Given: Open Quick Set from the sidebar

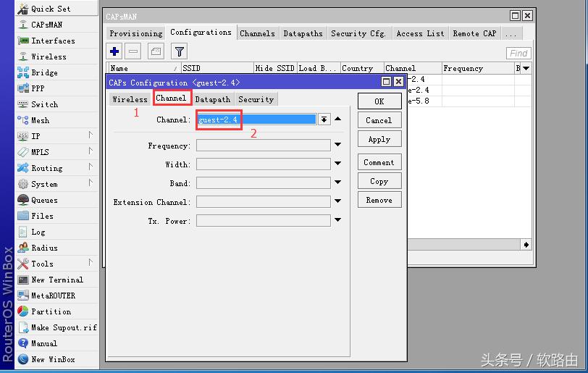Looking at the screenshot, I should pos(56,9).
